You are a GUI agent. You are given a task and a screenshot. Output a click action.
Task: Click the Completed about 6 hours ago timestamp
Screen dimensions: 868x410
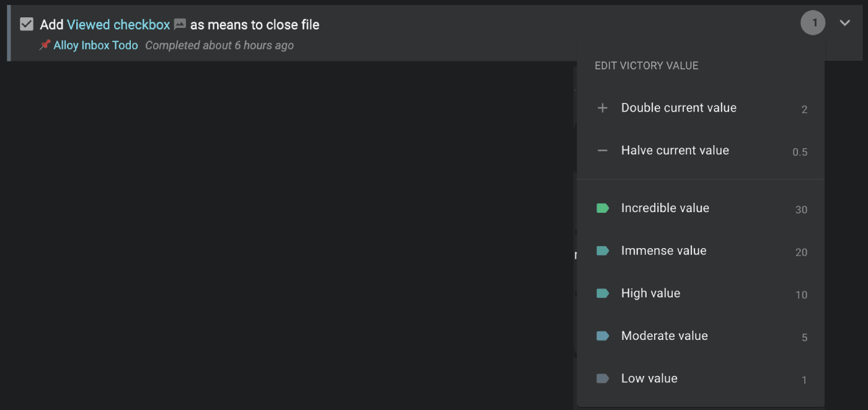click(219, 45)
